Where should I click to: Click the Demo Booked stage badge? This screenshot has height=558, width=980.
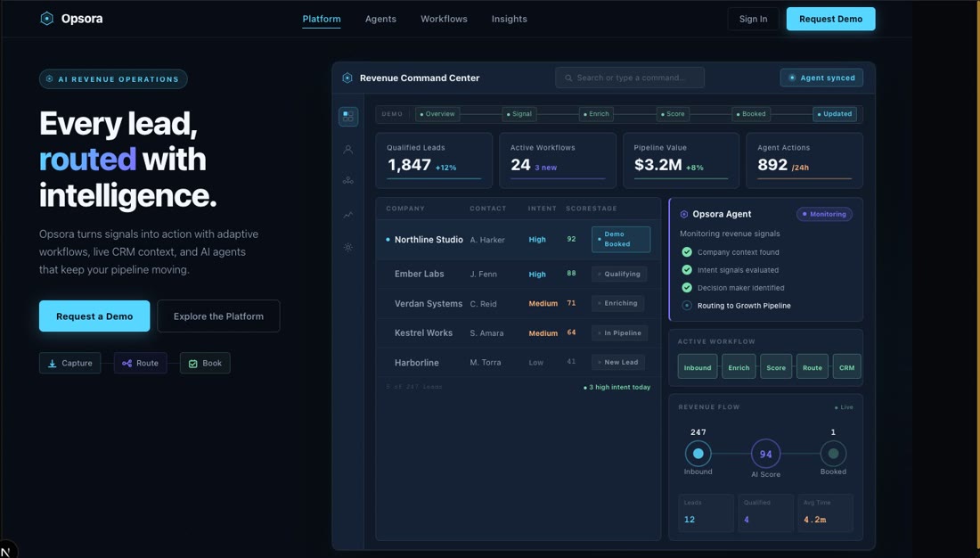pyautogui.click(x=621, y=239)
